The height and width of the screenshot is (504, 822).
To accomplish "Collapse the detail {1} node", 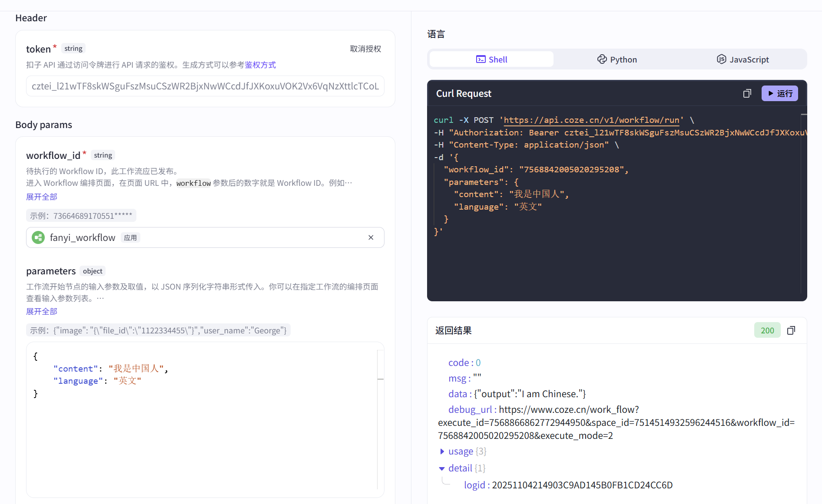I will [442, 468].
